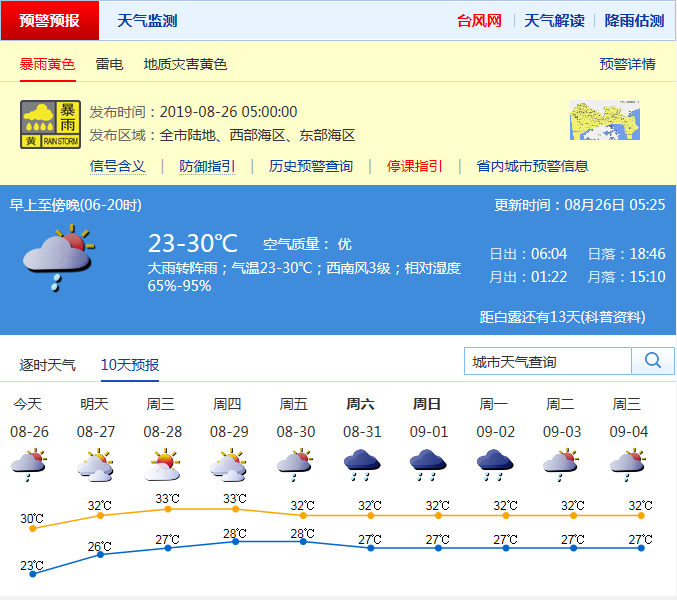
Task: Open the 台风网 link
Action: tap(479, 20)
